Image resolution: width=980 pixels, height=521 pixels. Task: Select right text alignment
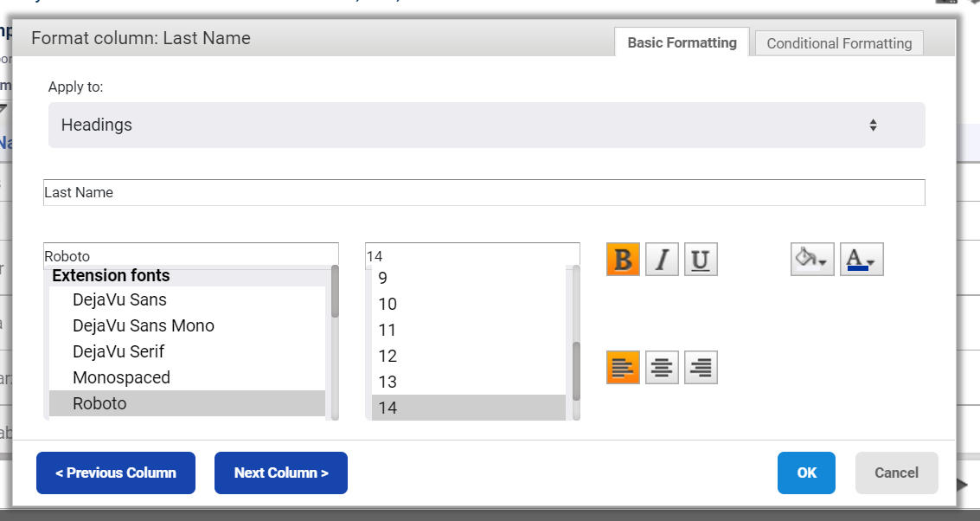[x=701, y=368]
